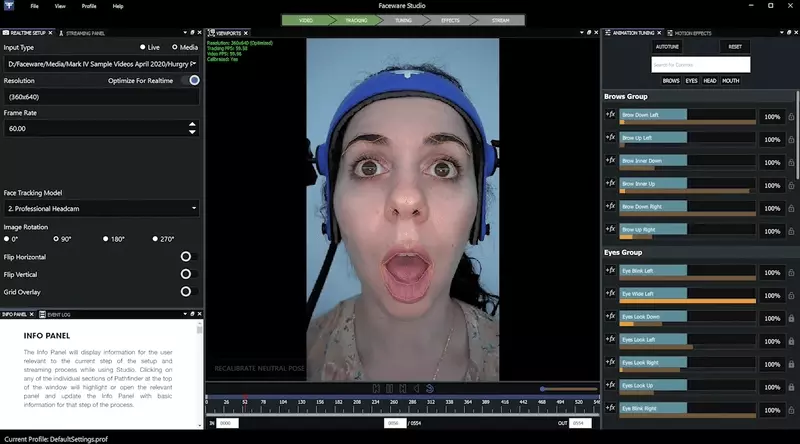This screenshot has width=800, height=444.
Task: Enable Flip Horizontal
Action: tap(189, 257)
